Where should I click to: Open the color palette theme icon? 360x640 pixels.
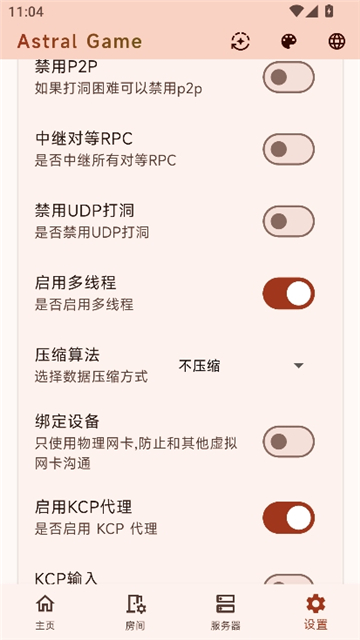[x=289, y=41]
